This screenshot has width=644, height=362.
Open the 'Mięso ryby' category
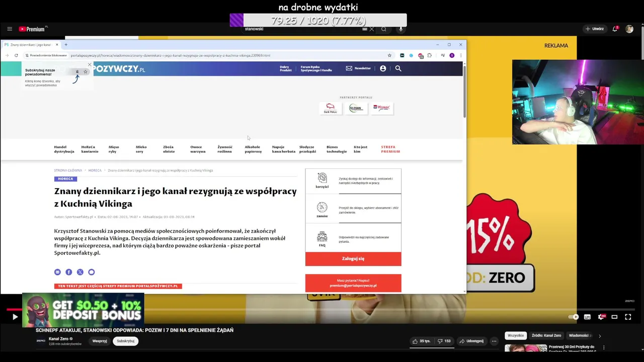click(x=114, y=149)
